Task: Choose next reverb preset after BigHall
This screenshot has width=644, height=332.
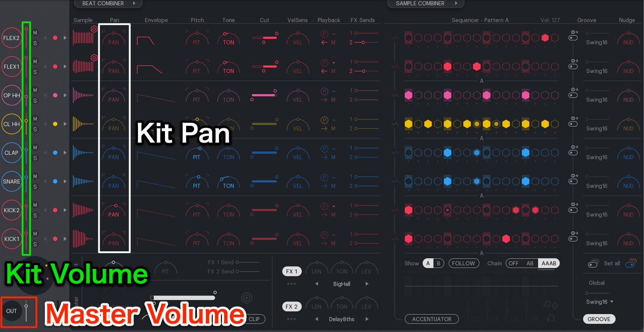Action: (367, 284)
